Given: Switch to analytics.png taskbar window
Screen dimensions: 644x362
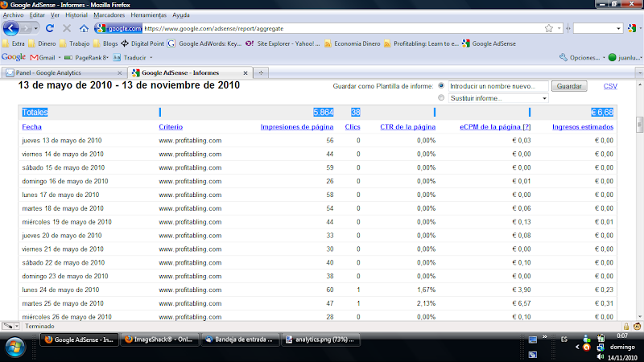Looking at the screenshot, I should click(320, 339).
